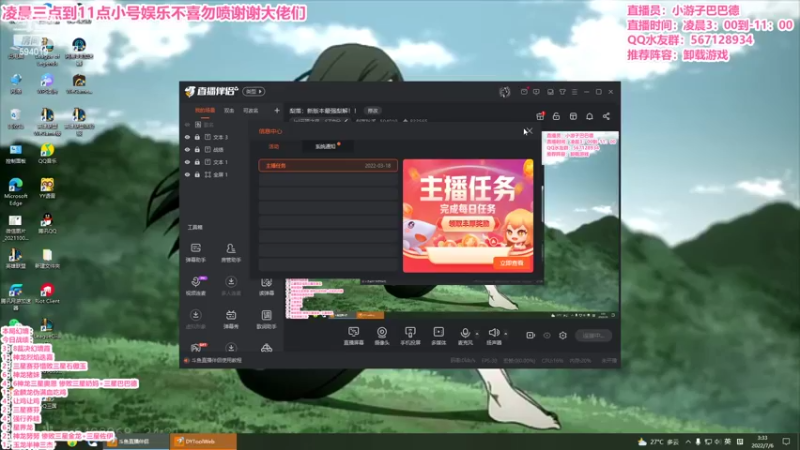Screen dimensions: 800x450
Task: Toggle visibility eye for layer 全屏 1
Action: coord(187,174)
